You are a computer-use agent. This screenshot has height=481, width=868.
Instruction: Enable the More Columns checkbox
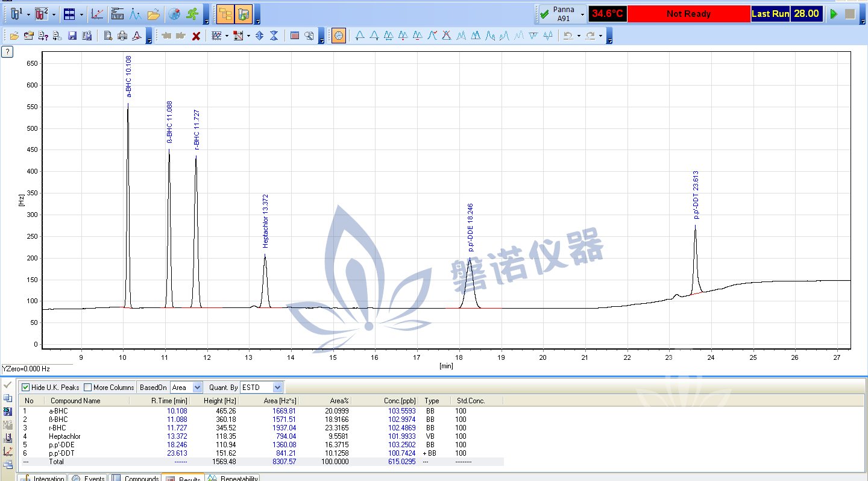pos(87,388)
